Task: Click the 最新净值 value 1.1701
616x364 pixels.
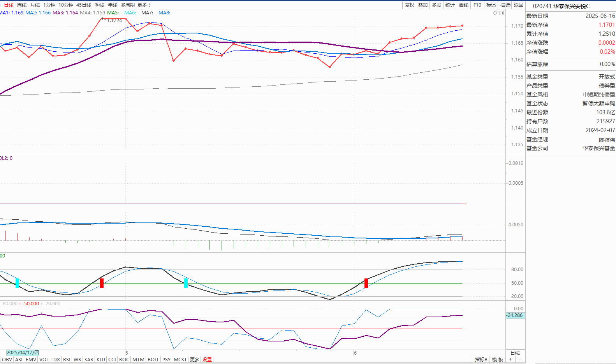Action: 607,25
